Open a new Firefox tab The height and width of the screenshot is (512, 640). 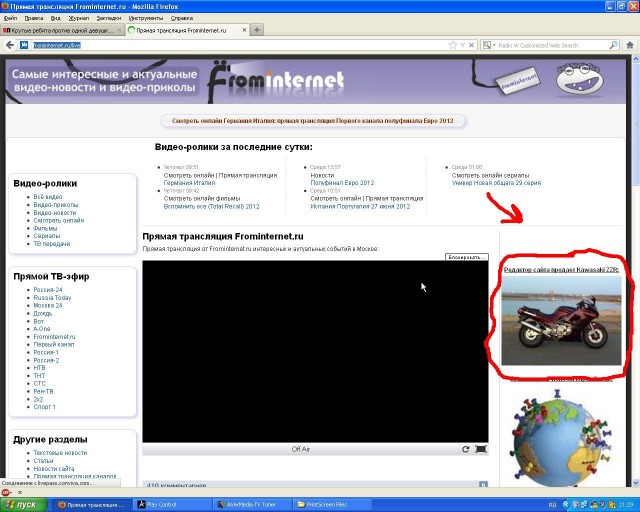[257, 30]
